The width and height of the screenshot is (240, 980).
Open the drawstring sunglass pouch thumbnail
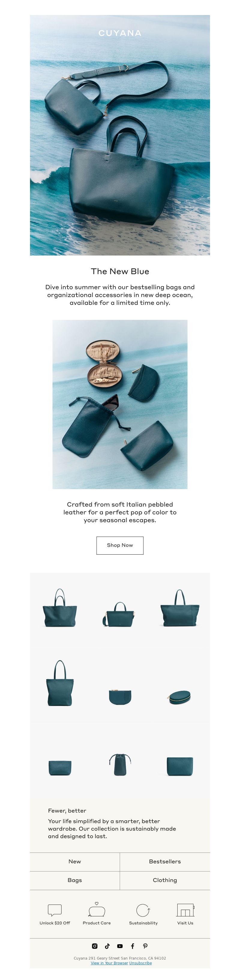pos(120,764)
